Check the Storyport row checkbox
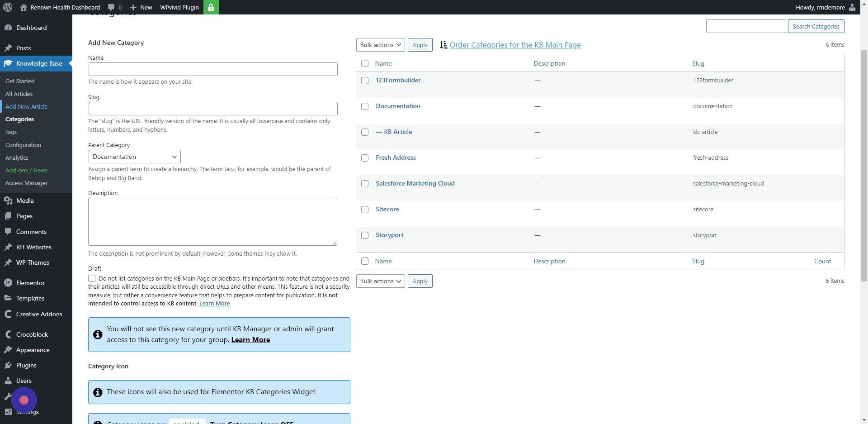Image resolution: width=868 pixels, height=424 pixels. tap(365, 235)
